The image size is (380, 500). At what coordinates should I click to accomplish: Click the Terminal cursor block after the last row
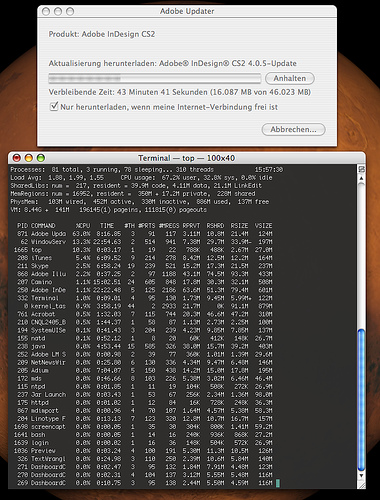click(x=278, y=483)
